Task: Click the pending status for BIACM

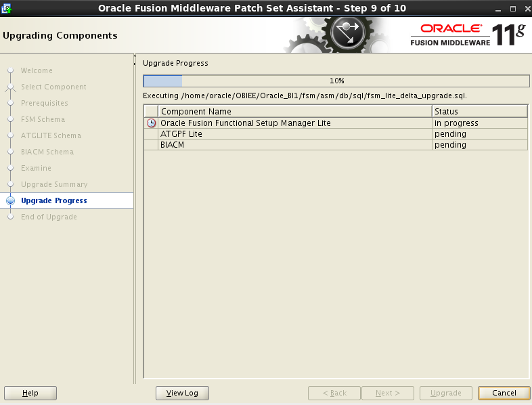Action: 480,145
